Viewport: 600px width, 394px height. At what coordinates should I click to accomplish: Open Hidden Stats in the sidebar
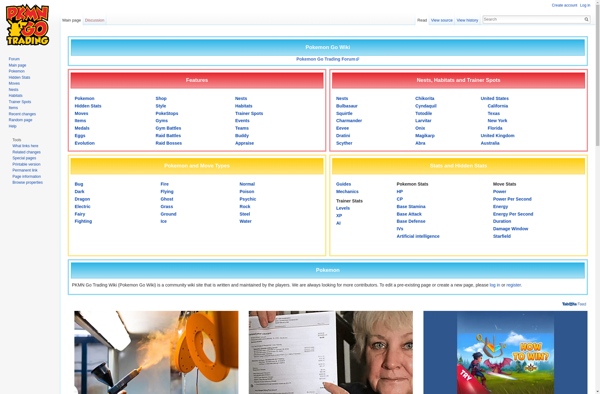19,77
